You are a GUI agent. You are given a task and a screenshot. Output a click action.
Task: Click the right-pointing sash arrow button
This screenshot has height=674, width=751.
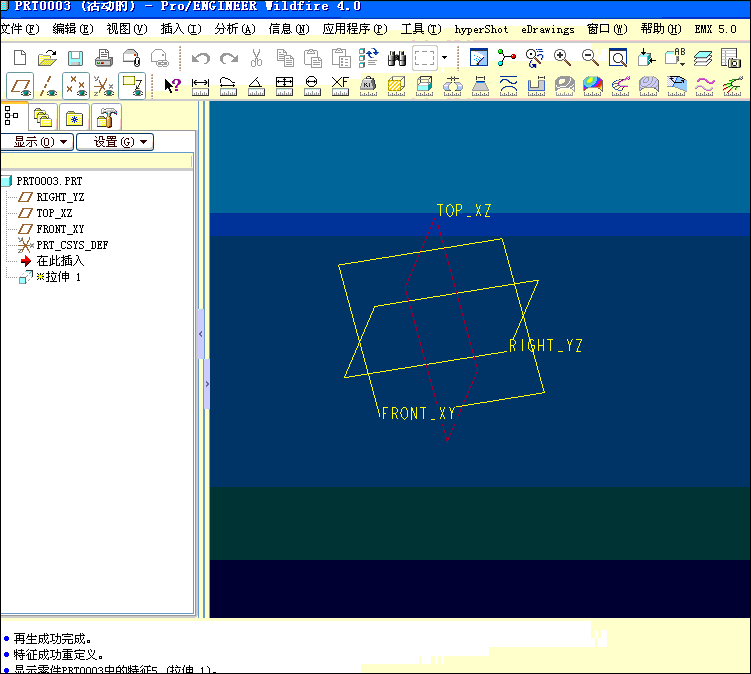207,384
